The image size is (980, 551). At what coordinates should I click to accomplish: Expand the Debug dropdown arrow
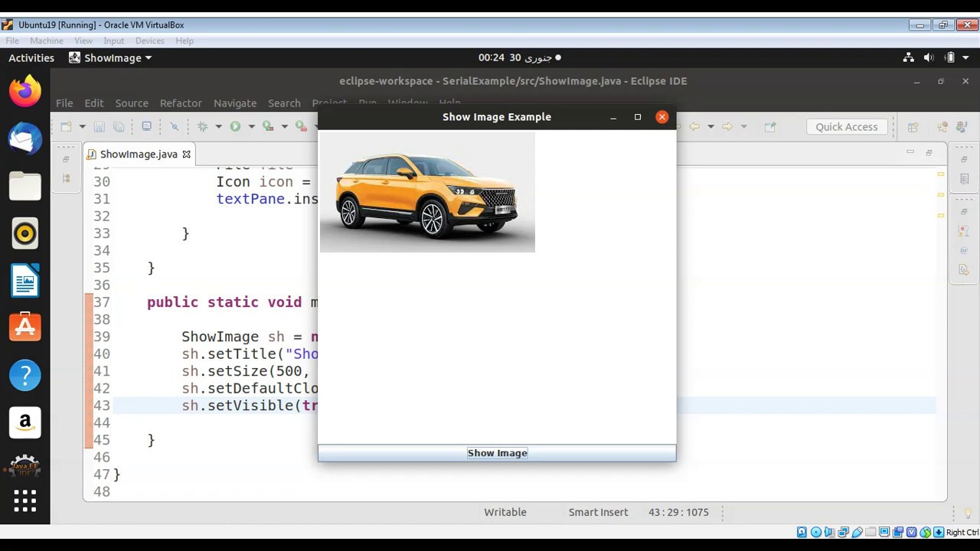tap(218, 126)
